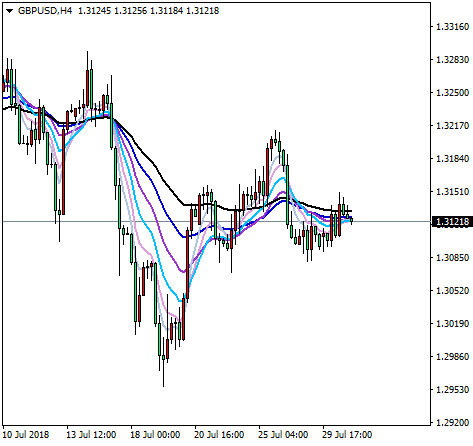The width and height of the screenshot is (473, 446).
Task: Click the 1.33160 price scale label
Action: (x=452, y=27)
